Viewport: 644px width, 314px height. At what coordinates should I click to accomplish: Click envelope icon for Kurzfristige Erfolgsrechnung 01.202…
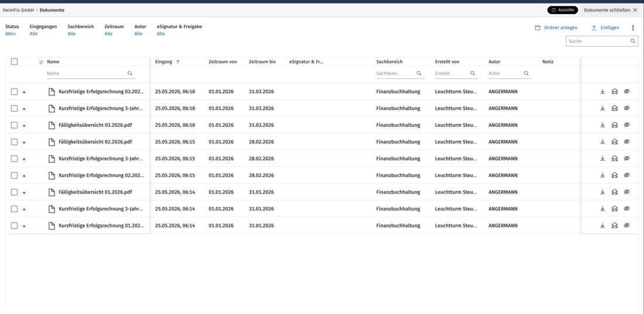point(614,225)
